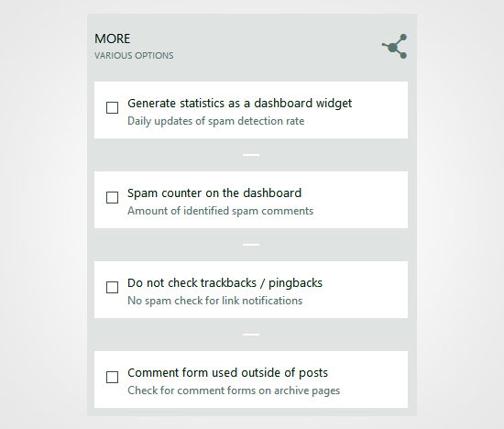This screenshot has height=429, width=504.
Task: Click the Do not check trackbacks / pingbacks label
Action: click(225, 283)
